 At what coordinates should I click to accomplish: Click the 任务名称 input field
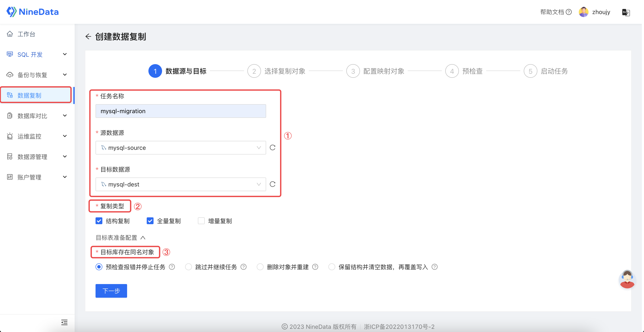(180, 111)
